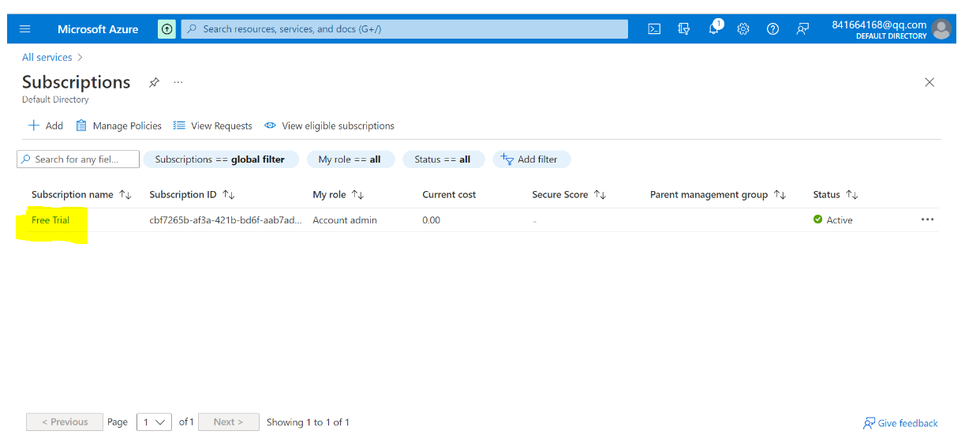Click the Active status cell

tap(832, 220)
